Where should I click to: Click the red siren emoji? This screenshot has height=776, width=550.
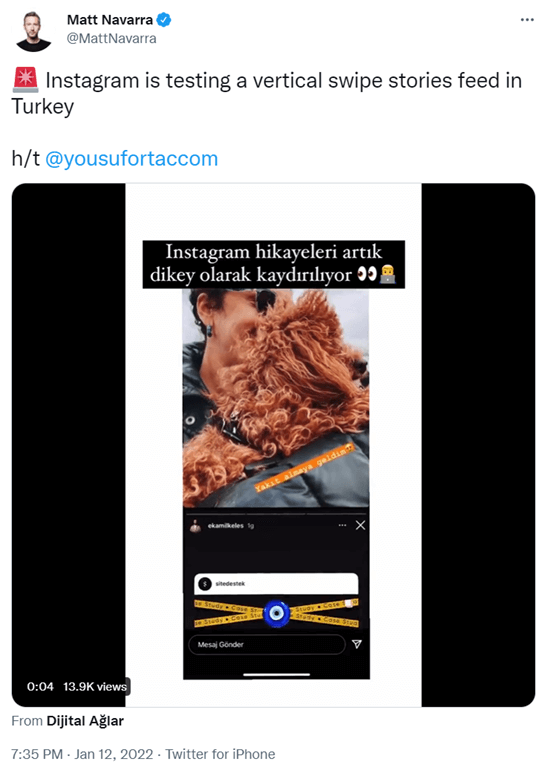click(25, 81)
